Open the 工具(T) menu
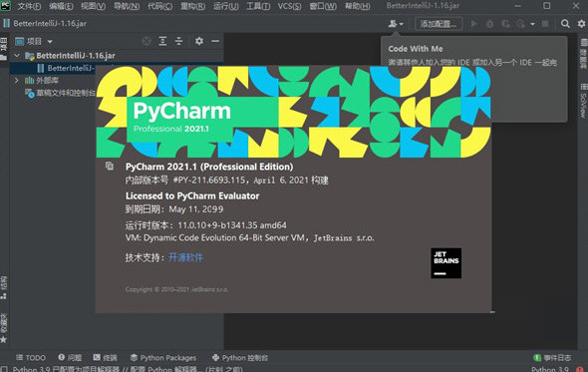 pos(258,6)
